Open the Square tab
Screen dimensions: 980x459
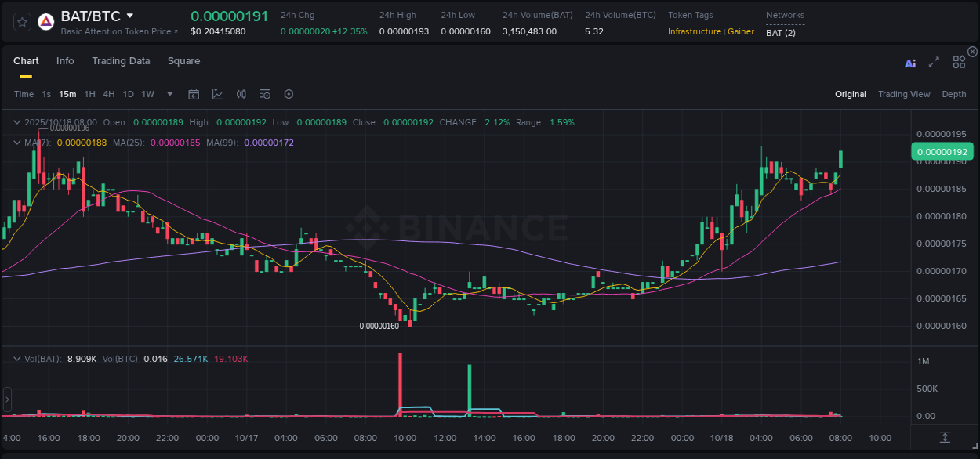coord(183,61)
